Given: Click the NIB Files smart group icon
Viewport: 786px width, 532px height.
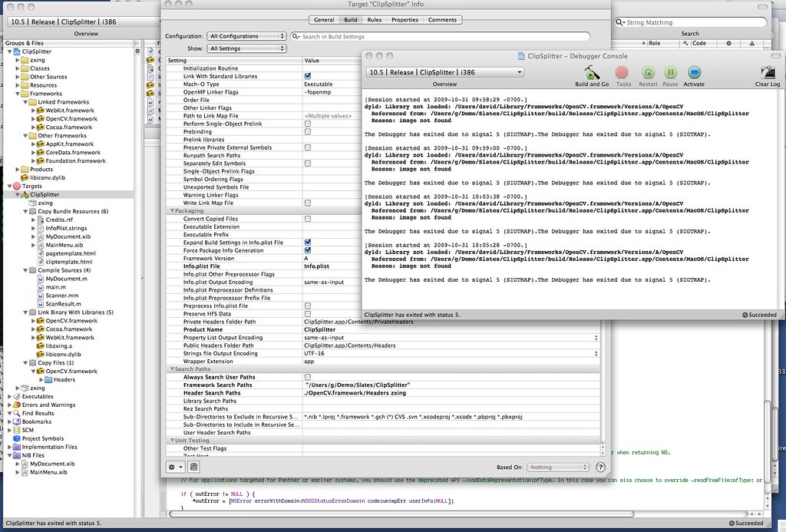Looking at the screenshot, I should click(17, 455).
